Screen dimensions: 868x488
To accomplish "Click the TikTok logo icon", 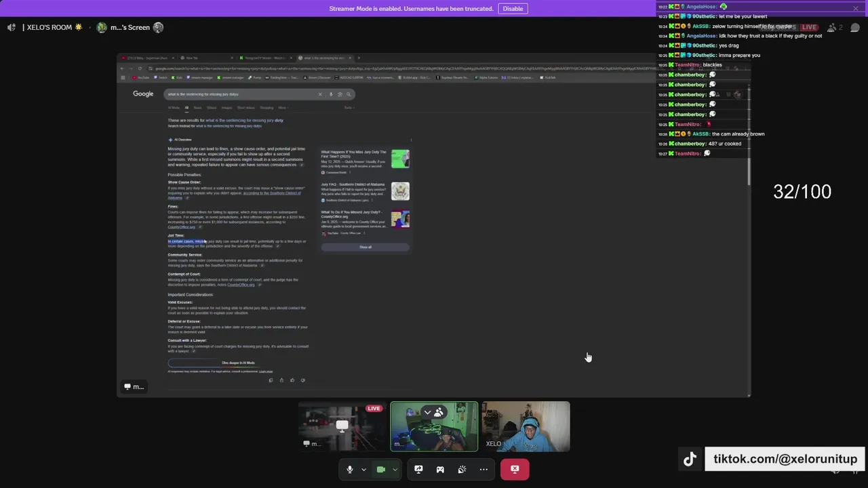I will tap(690, 460).
